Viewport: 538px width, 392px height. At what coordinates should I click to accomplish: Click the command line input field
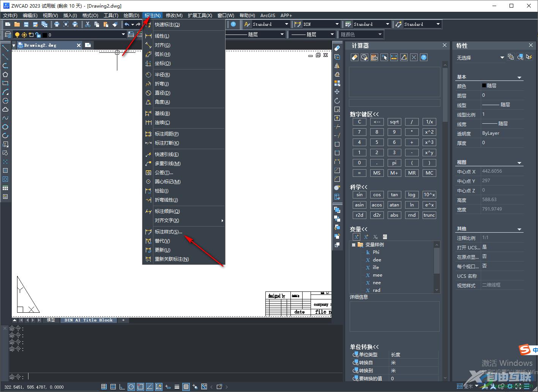click(x=175, y=377)
